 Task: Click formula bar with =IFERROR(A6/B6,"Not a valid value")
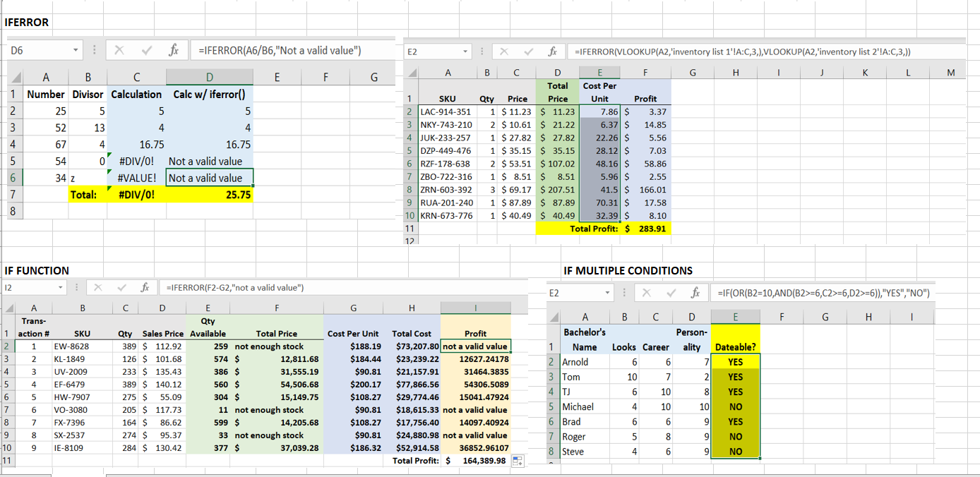(292, 50)
